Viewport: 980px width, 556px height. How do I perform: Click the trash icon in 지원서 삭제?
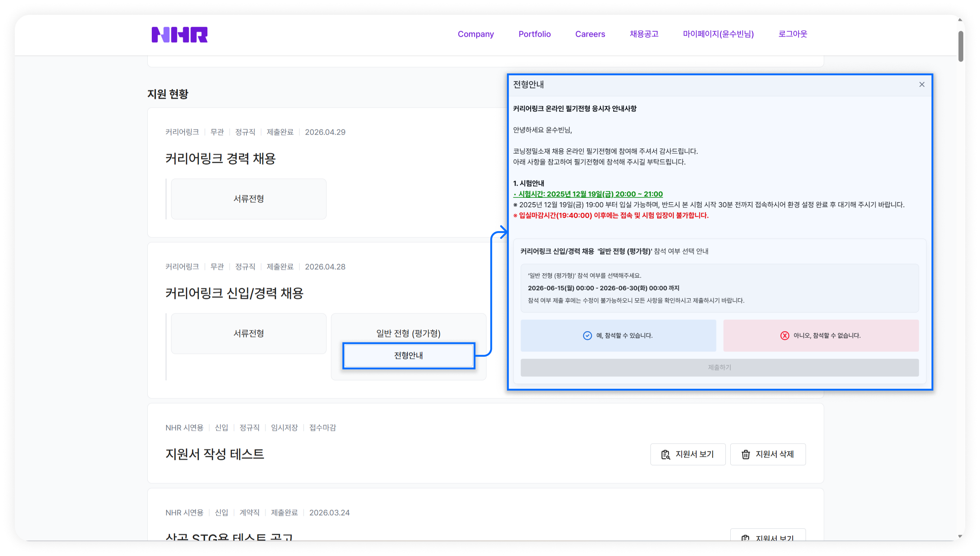pos(745,454)
